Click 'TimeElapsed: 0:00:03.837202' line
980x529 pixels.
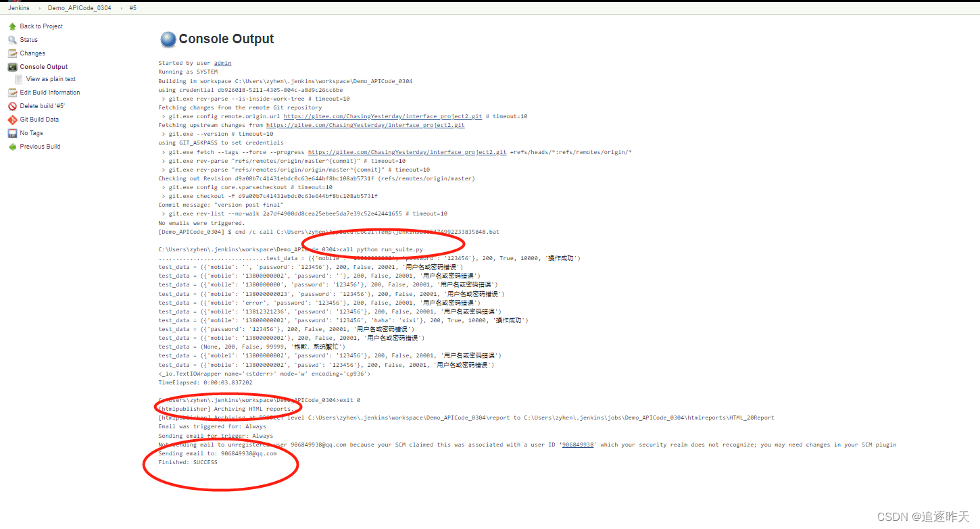(205, 382)
